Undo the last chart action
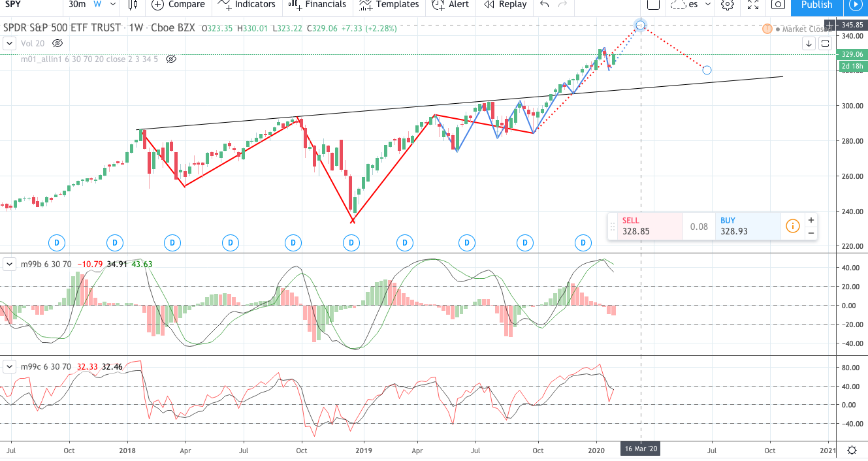 tap(545, 5)
